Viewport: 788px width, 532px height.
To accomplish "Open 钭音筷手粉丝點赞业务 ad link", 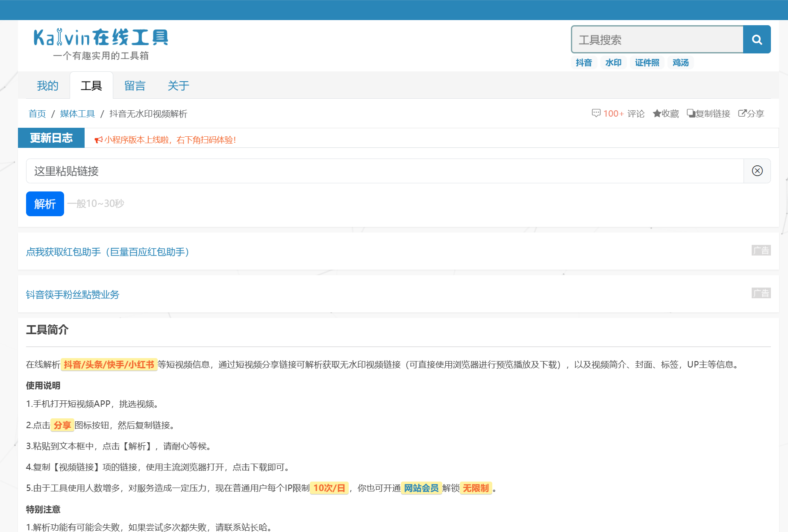I will tap(73, 295).
